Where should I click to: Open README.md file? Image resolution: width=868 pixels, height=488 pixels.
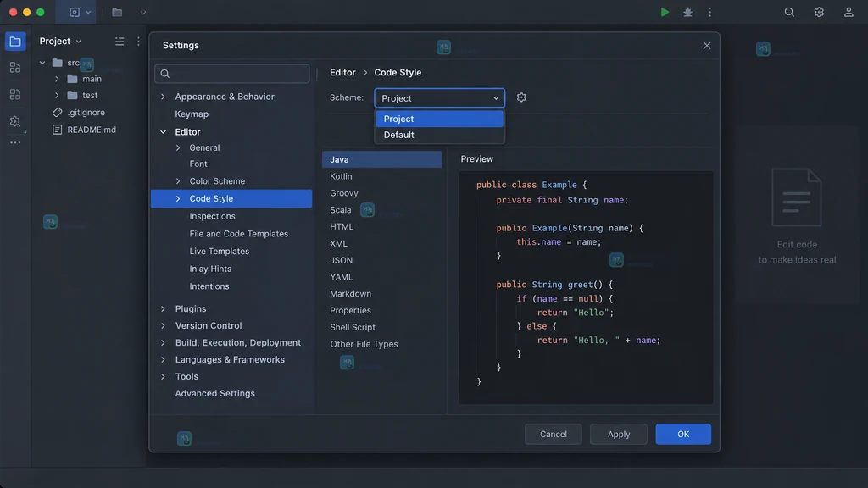coord(92,130)
